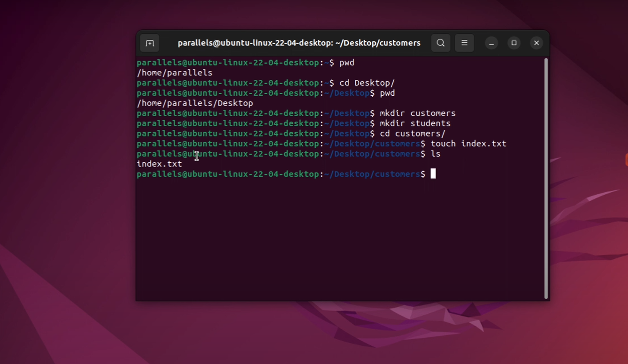628x364 pixels.
Task: Open a new terminal tab
Action: click(150, 43)
